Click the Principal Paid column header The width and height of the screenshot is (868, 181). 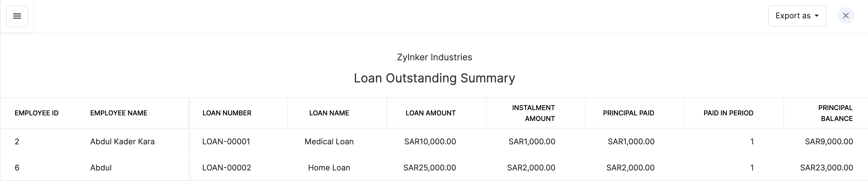click(x=628, y=113)
